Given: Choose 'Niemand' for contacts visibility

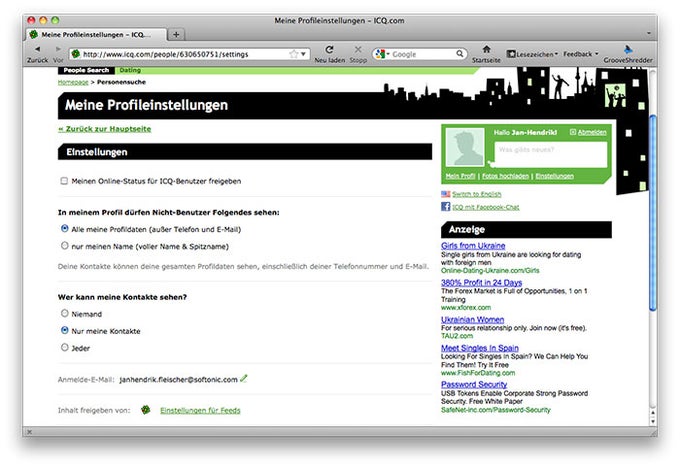Looking at the screenshot, I should coord(65,313).
